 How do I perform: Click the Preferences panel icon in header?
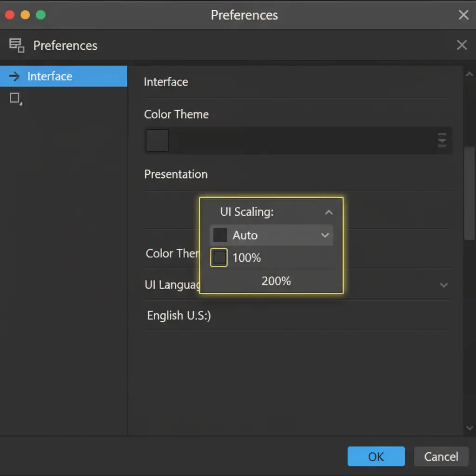click(17, 45)
